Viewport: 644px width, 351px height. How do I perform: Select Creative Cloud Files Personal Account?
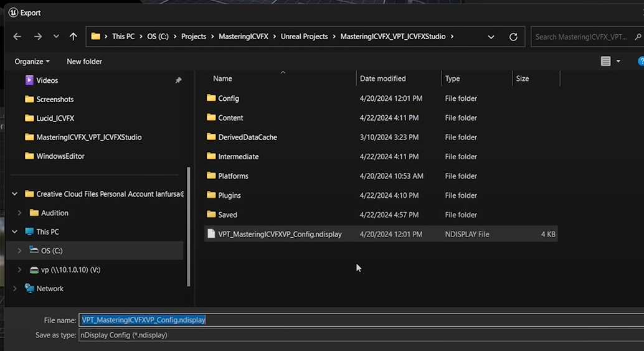pos(110,194)
